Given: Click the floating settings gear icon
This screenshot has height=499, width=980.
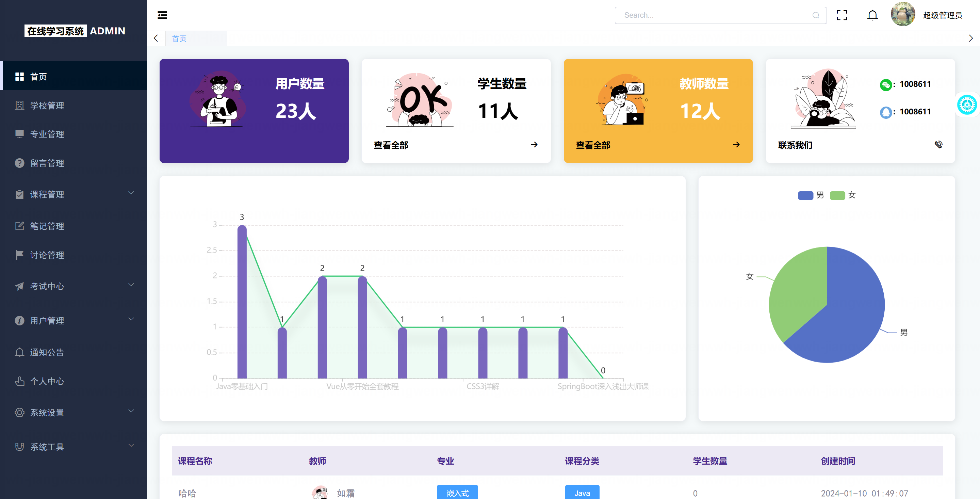Looking at the screenshot, I should (x=967, y=105).
